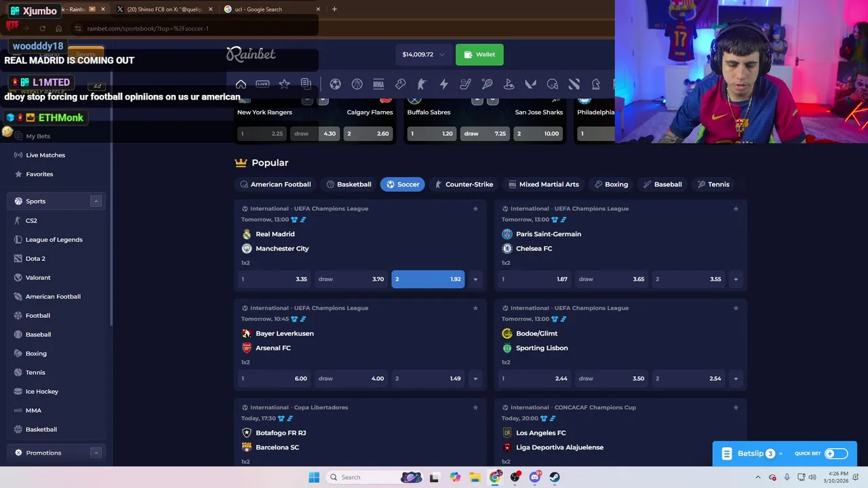
Task: Expand more markets for Real Madrid match
Action: pos(475,279)
